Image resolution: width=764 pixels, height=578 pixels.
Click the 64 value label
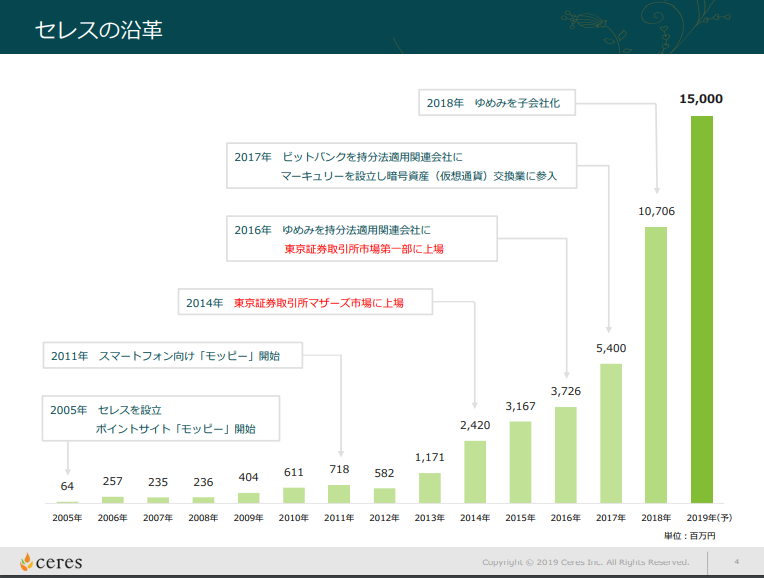tap(67, 486)
